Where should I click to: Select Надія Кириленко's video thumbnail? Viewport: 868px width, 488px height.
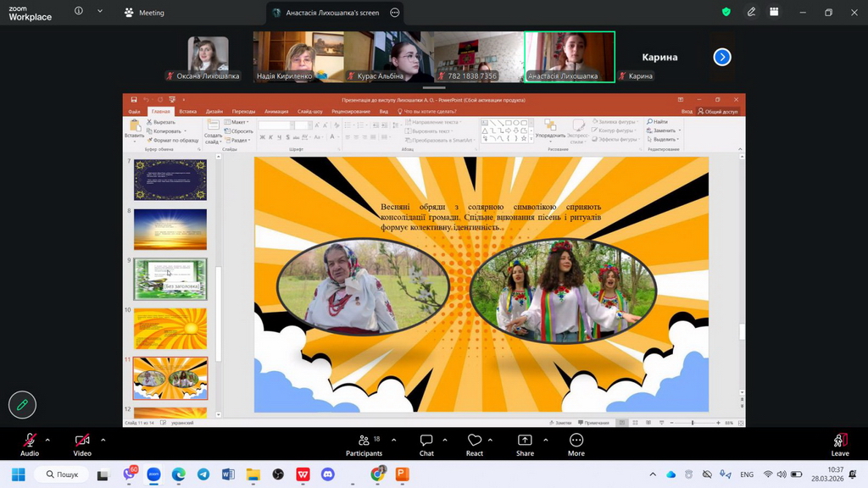(297, 56)
